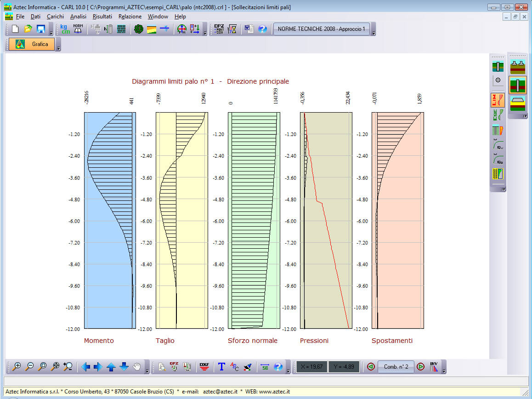This screenshot has width=532, height=399.
Task: Open the NORM standards book icon
Action: [x=78, y=29]
